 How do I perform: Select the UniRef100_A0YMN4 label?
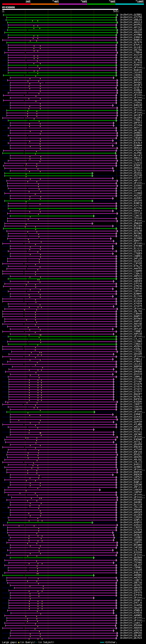coord(131,35)
